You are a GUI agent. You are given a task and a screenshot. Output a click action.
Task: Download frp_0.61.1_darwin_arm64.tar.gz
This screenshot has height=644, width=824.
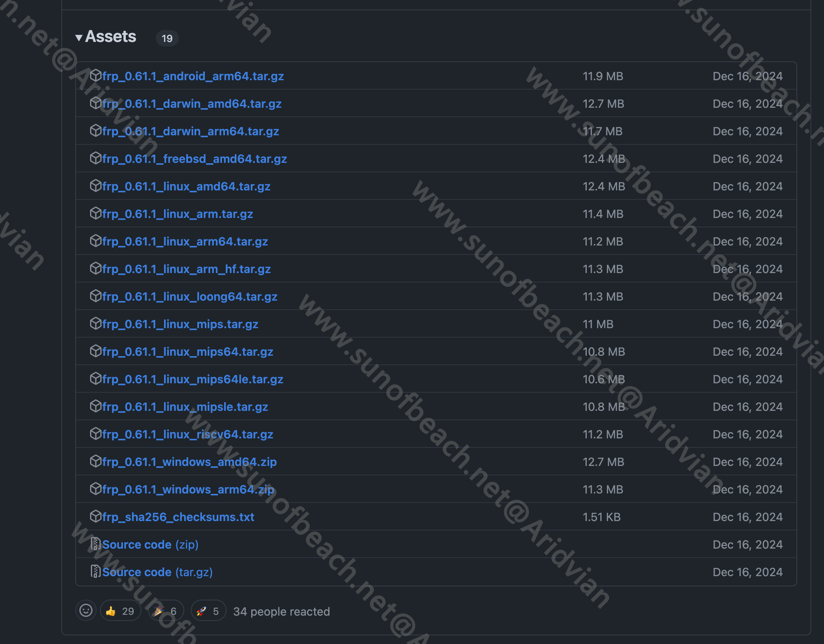[190, 131]
